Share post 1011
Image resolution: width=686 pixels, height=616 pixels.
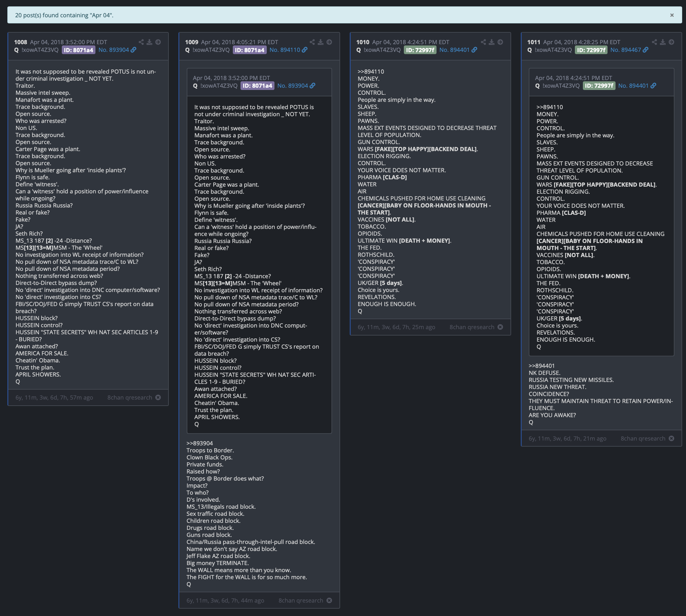(655, 42)
